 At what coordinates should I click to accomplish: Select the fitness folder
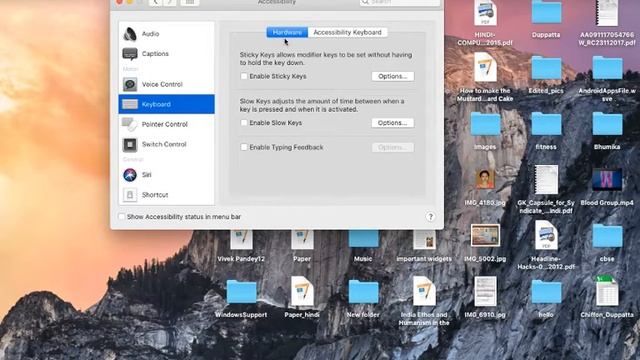(546, 124)
